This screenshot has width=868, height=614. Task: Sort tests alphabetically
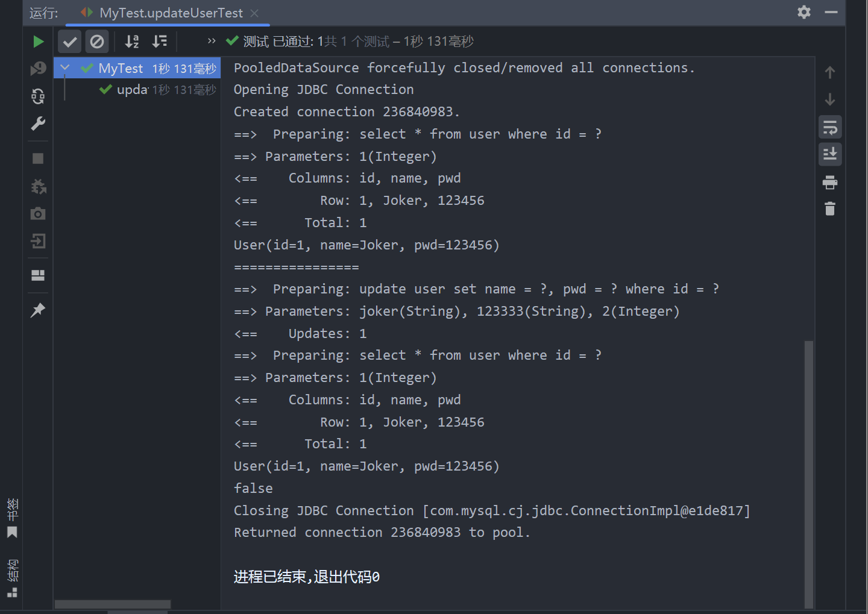132,42
